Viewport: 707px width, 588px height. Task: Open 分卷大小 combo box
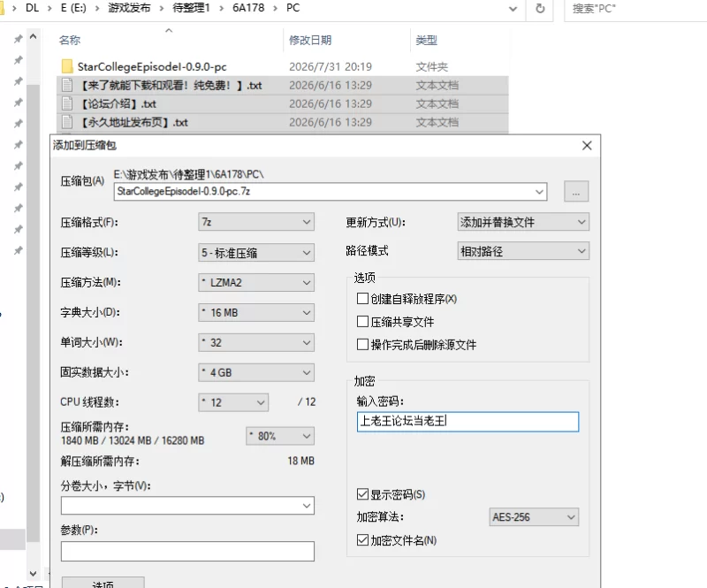[x=187, y=506]
